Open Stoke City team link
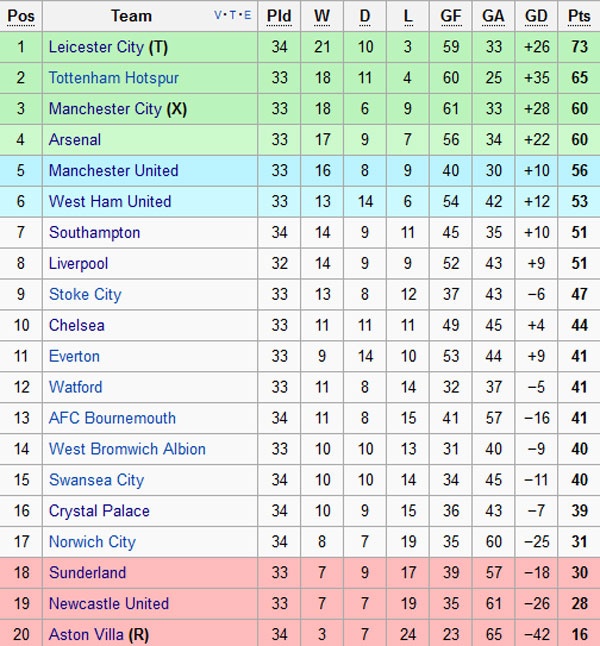This screenshot has width=600, height=646. coord(85,295)
